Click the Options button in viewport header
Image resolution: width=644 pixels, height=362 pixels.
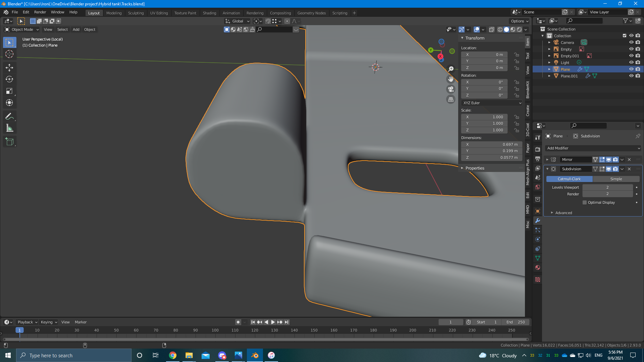(520, 21)
